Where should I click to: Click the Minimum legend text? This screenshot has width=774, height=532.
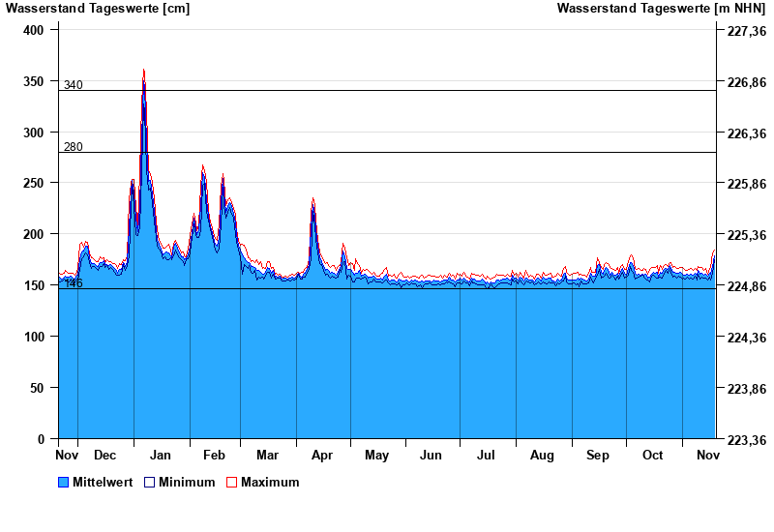pyautogui.click(x=187, y=482)
